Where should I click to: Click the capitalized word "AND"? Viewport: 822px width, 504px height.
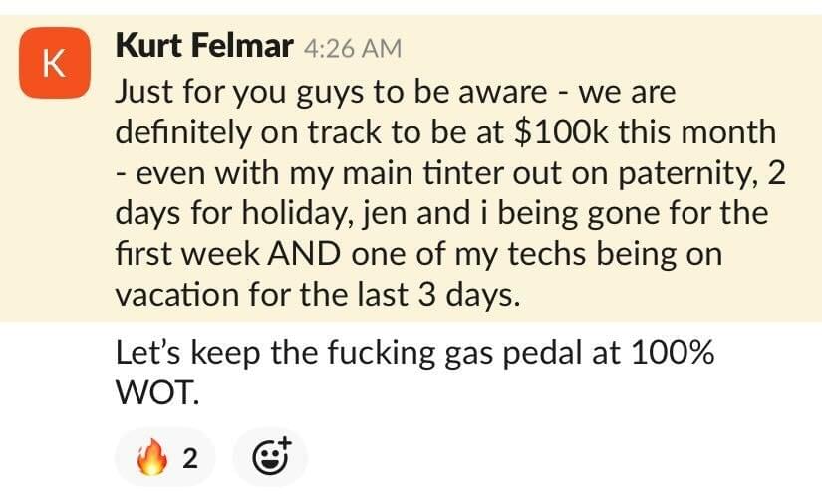click(303, 254)
